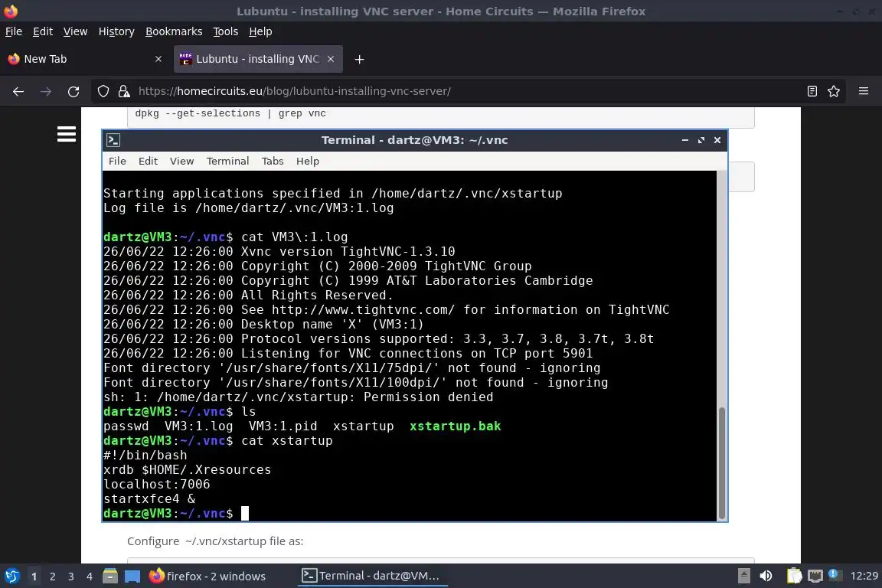Open Terminal Edit menu
882x588 pixels.
pyautogui.click(x=148, y=161)
